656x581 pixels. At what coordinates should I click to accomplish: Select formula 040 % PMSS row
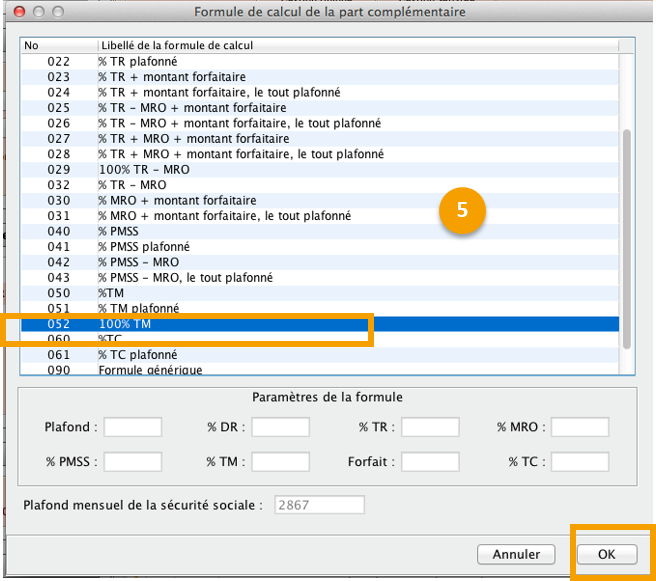pyautogui.click(x=300, y=231)
